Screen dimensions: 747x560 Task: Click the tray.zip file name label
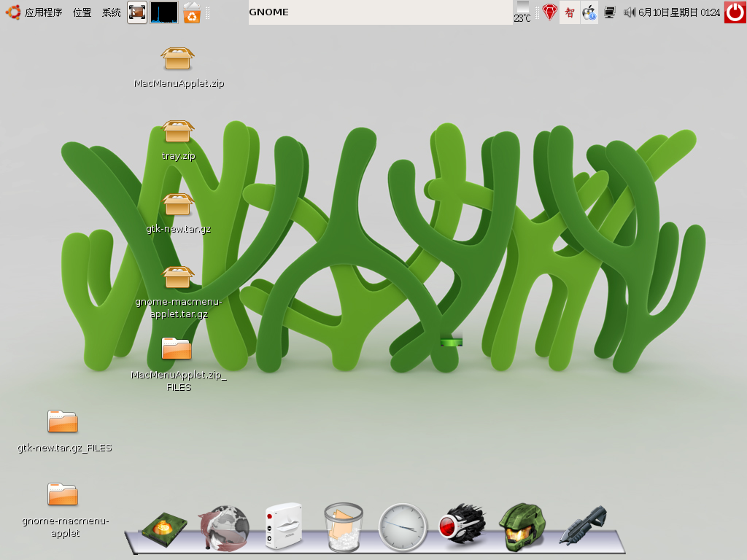point(178,156)
